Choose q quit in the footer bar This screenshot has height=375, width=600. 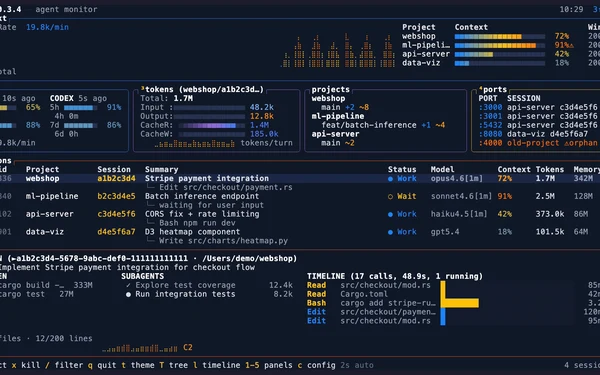pyautogui.click(x=102, y=365)
